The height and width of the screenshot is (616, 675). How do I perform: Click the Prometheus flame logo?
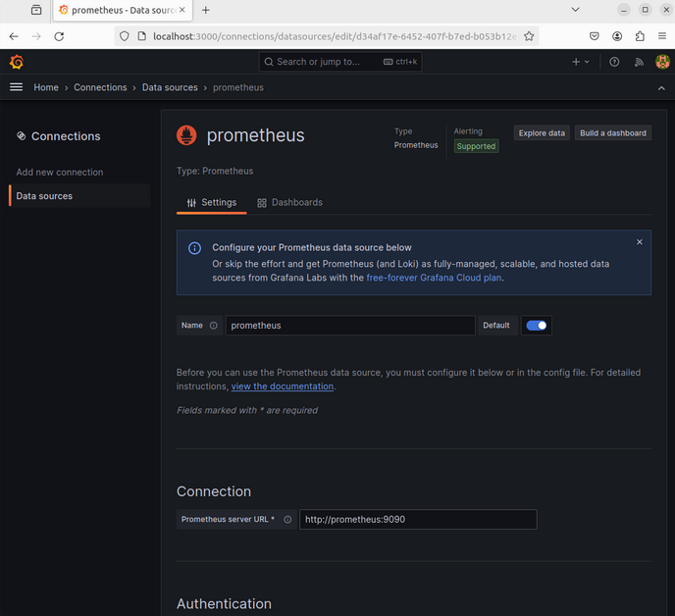[x=186, y=135]
